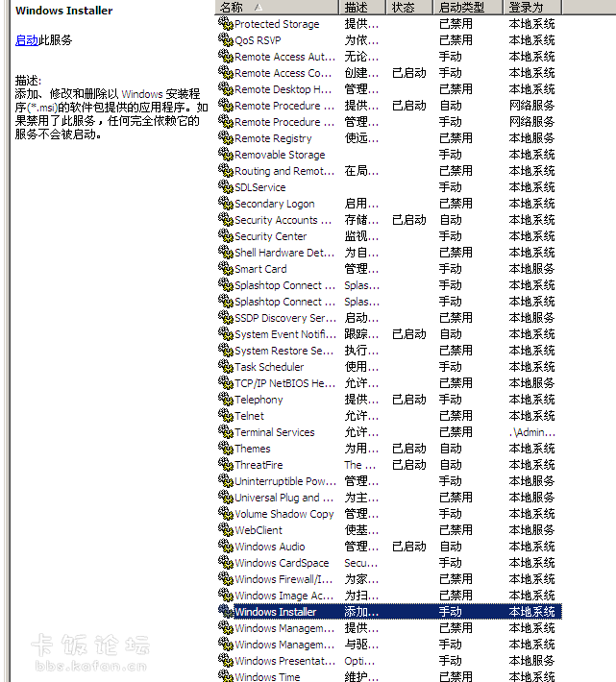The height and width of the screenshot is (682, 616).
Task: Click the Windows Presentation Foundation service icon
Action: pyautogui.click(x=225, y=661)
